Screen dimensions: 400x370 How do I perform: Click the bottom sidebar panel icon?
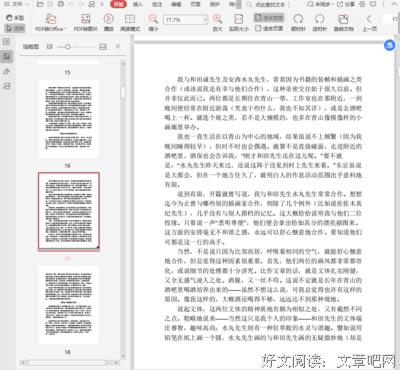pos(6,86)
